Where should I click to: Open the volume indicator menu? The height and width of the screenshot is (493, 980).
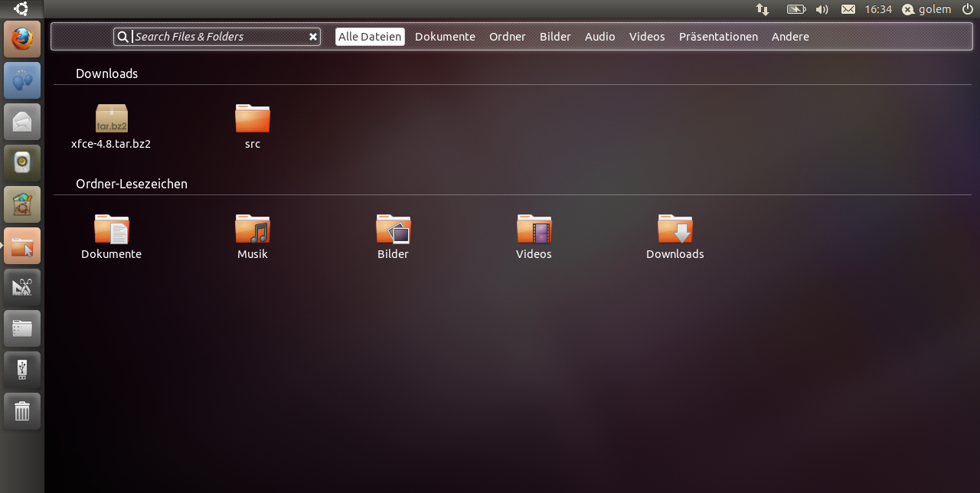click(x=822, y=9)
